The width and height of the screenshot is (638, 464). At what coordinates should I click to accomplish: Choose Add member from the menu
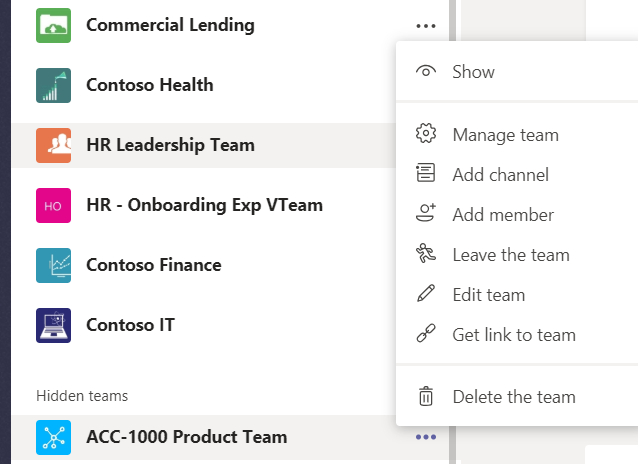[x=502, y=215]
